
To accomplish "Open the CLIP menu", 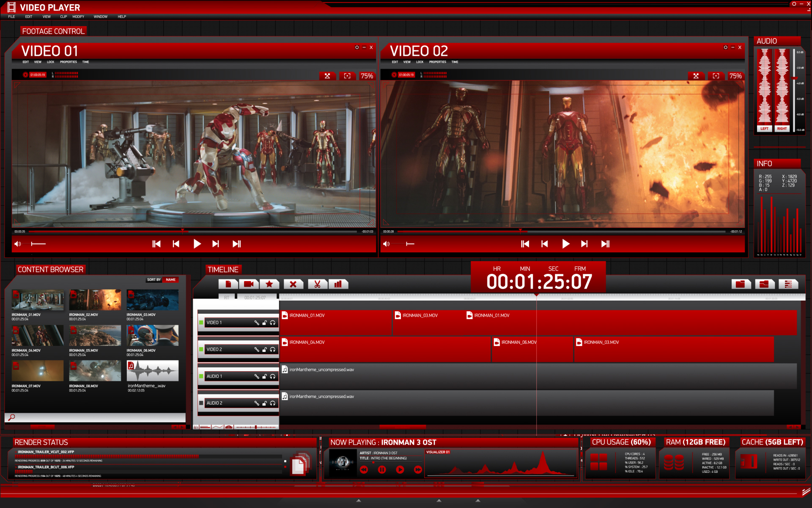I will point(63,17).
